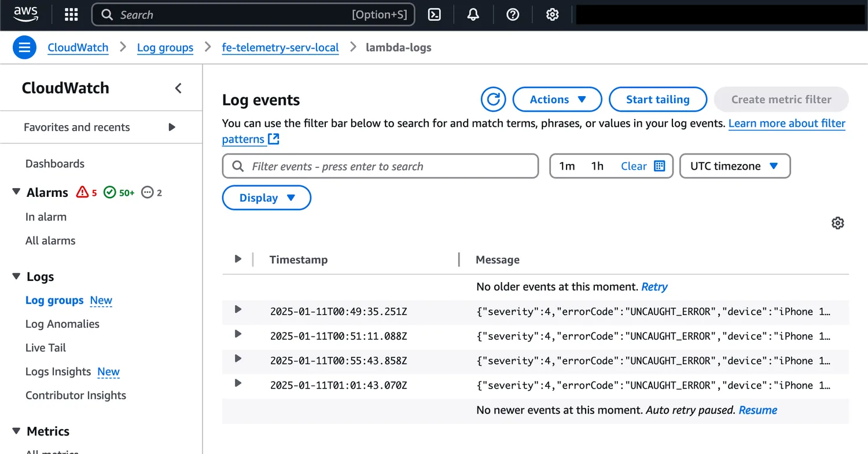
Task: Open the notifications bell
Action: pos(473,15)
